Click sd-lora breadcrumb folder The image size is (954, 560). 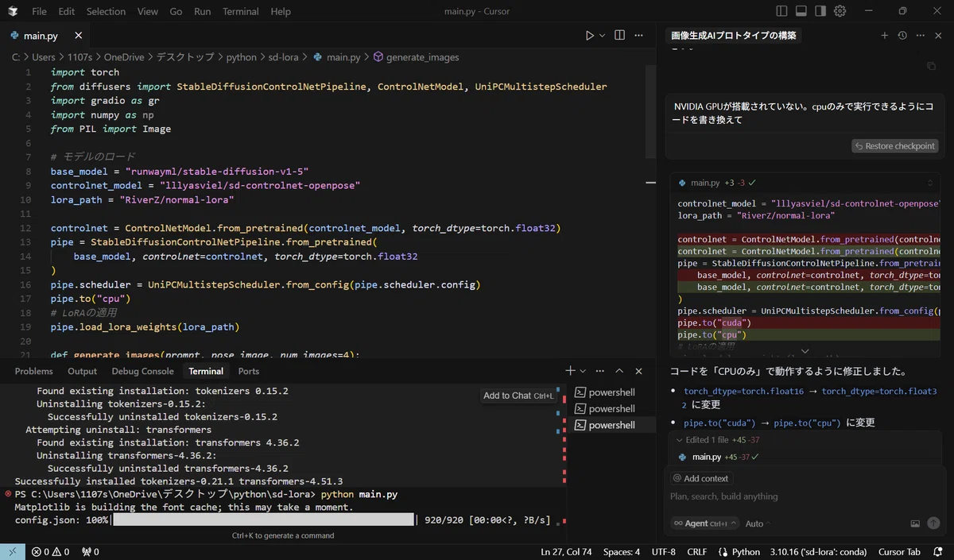coord(285,57)
